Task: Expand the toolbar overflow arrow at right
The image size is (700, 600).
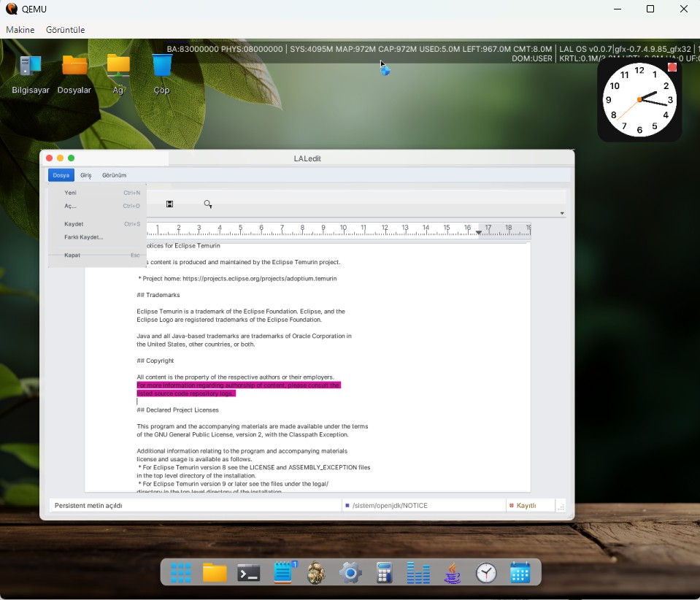Action: pos(562,213)
